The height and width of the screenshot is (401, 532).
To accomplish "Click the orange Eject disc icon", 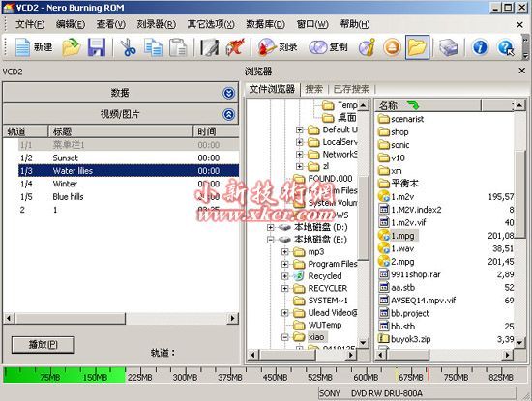I will point(392,47).
